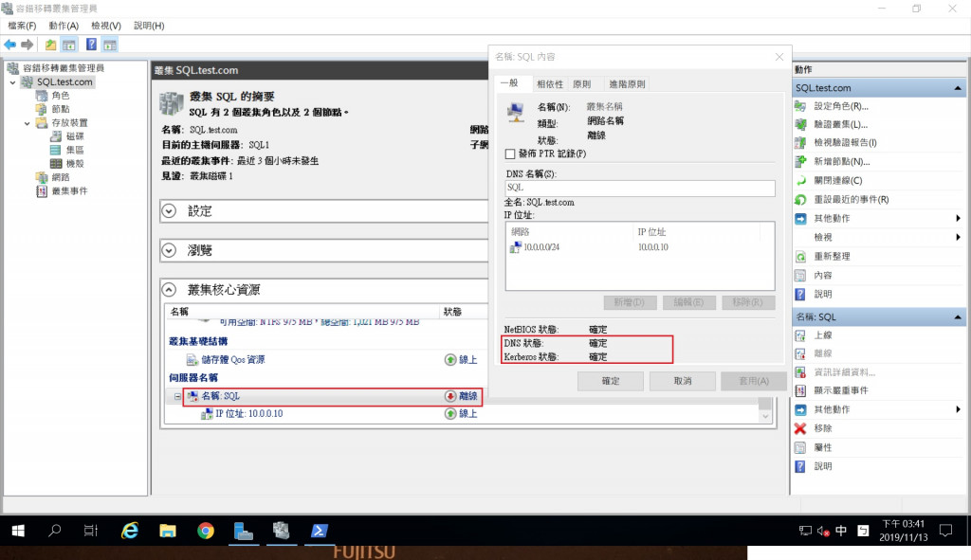Collapse the 存放裝置 tree node
This screenshot has height=560, width=971.
[27, 123]
